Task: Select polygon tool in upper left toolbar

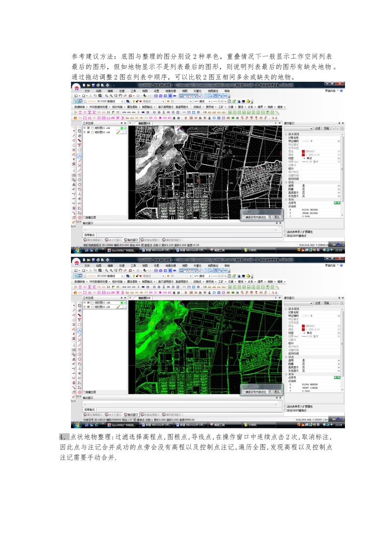Action: coord(74,145)
